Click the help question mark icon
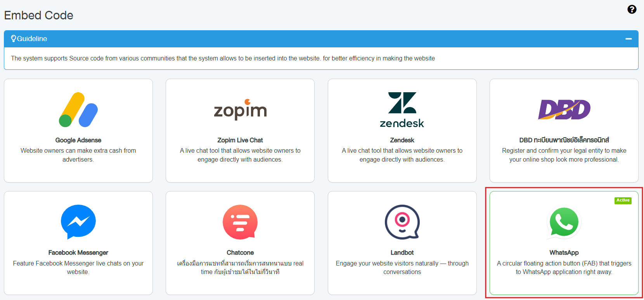644x300 pixels. point(632,9)
